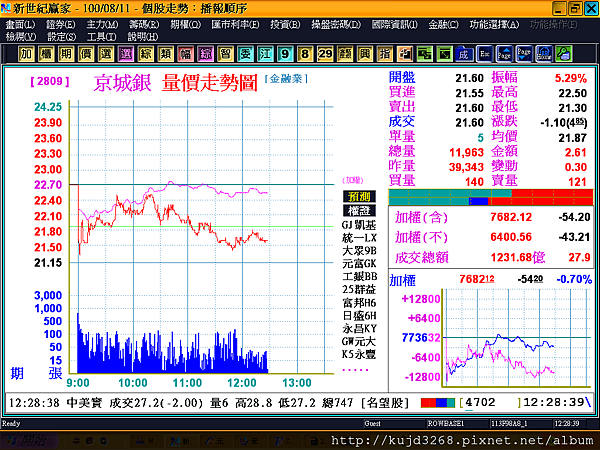Select warrant 25群益 in the list
Screen dimensions: 600x450
(359, 290)
